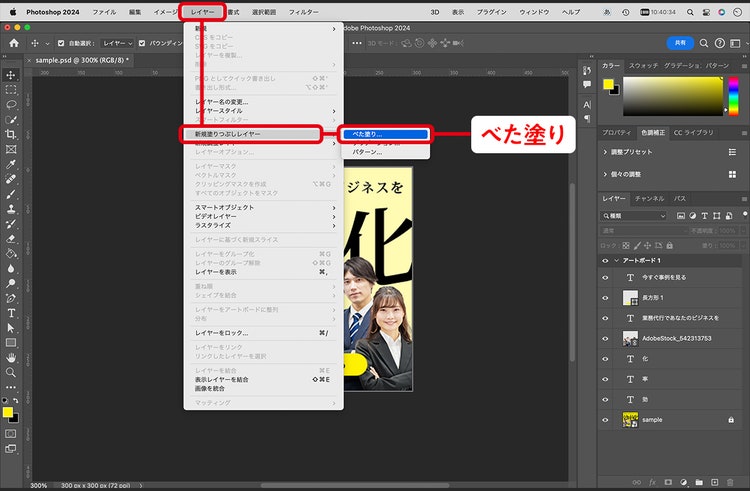Select the Rectangular Marquee tool
Image resolution: width=750 pixels, height=491 pixels.
pos(11,89)
